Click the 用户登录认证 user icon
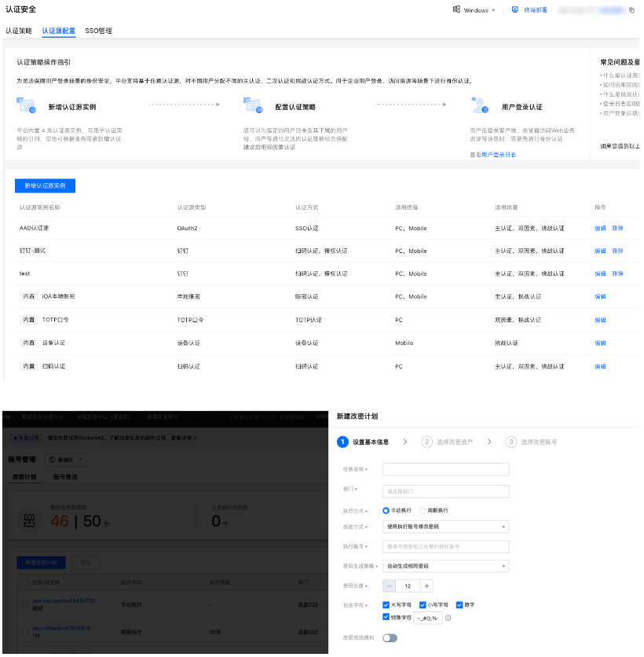This screenshot has width=644, height=657. (480, 106)
